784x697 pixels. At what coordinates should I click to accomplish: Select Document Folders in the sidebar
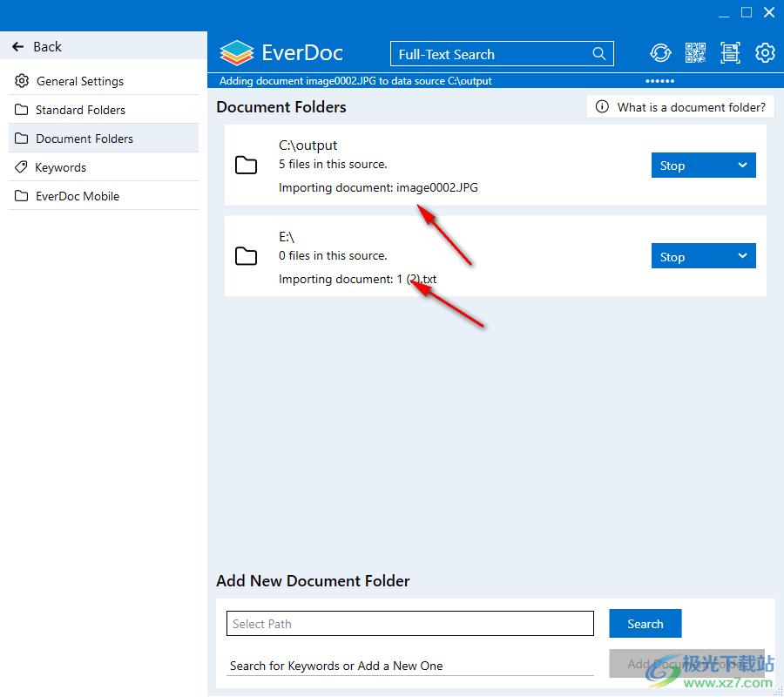coord(104,139)
